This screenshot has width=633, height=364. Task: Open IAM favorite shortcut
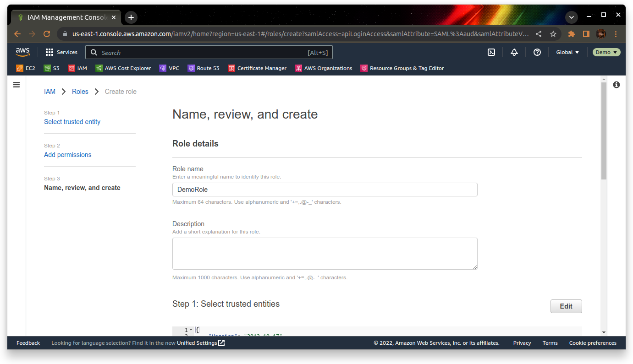click(x=77, y=68)
